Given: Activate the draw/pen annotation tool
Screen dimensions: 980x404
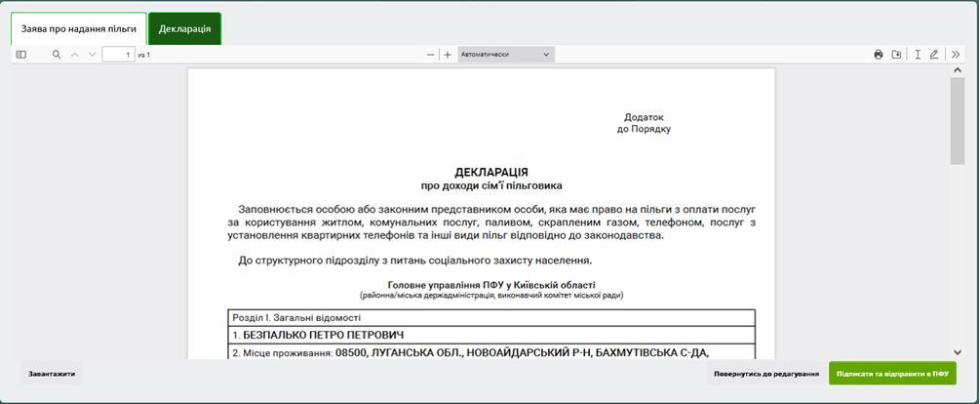Looking at the screenshot, I should click(x=934, y=55).
